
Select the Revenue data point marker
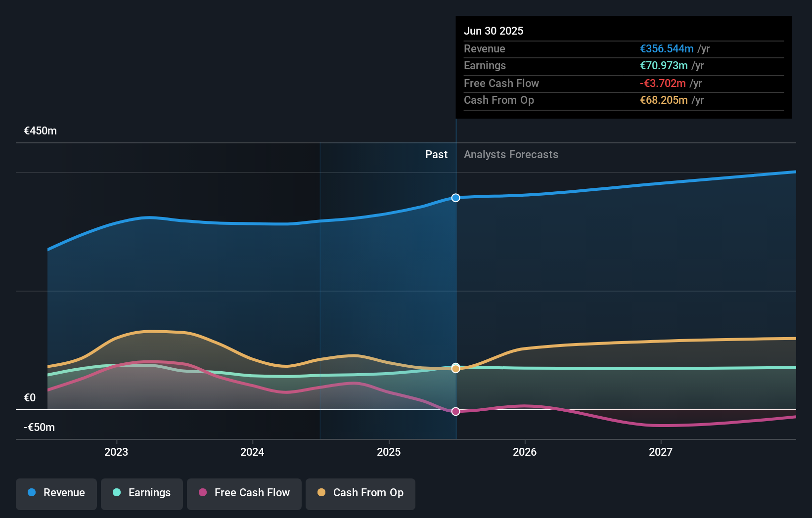(455, 198)
